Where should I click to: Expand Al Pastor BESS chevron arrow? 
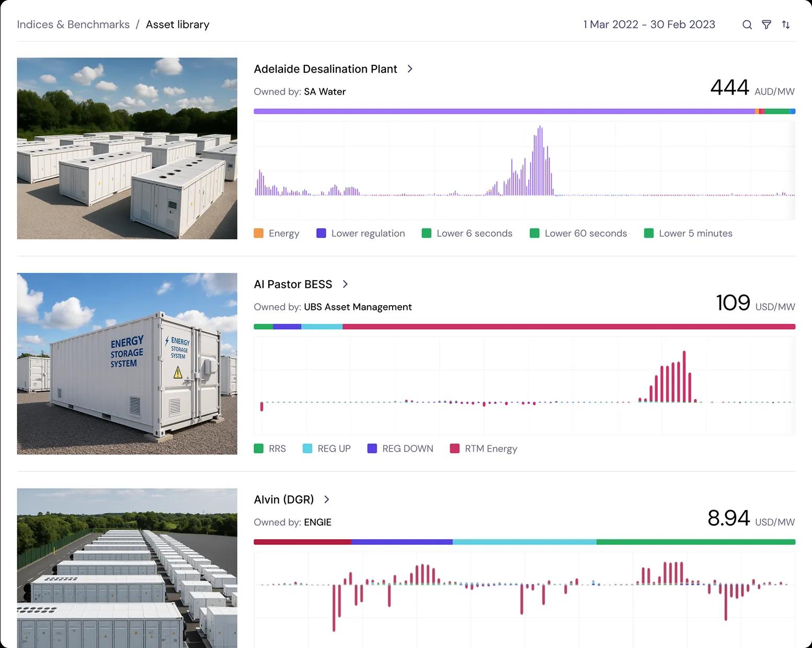pyautogui.click(x=345, y=284)
